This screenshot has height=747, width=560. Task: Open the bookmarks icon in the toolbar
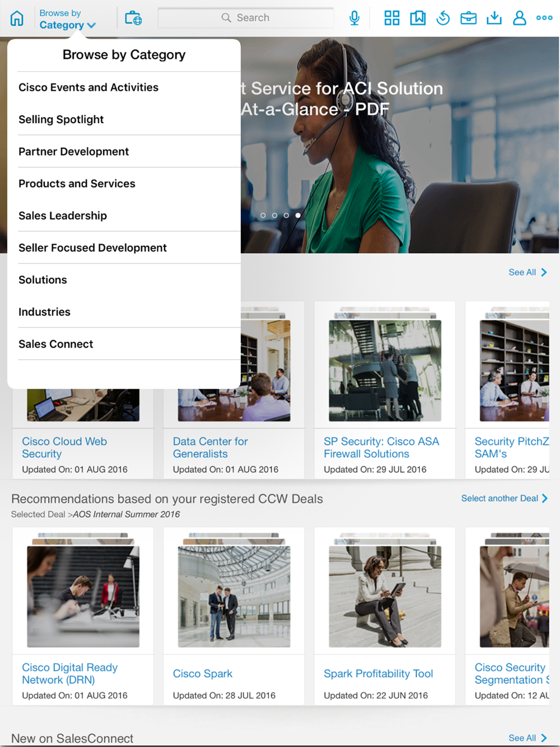[418, 18]
